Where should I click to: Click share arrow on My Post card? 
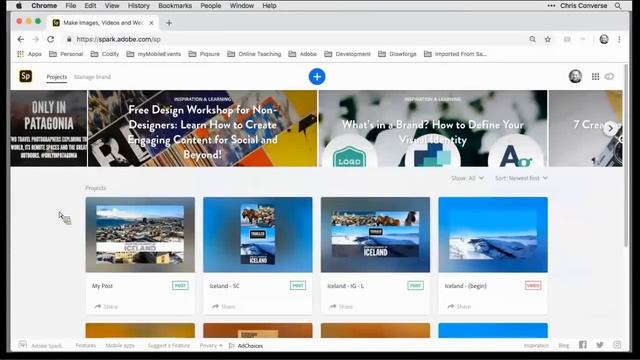pos(98,307)
